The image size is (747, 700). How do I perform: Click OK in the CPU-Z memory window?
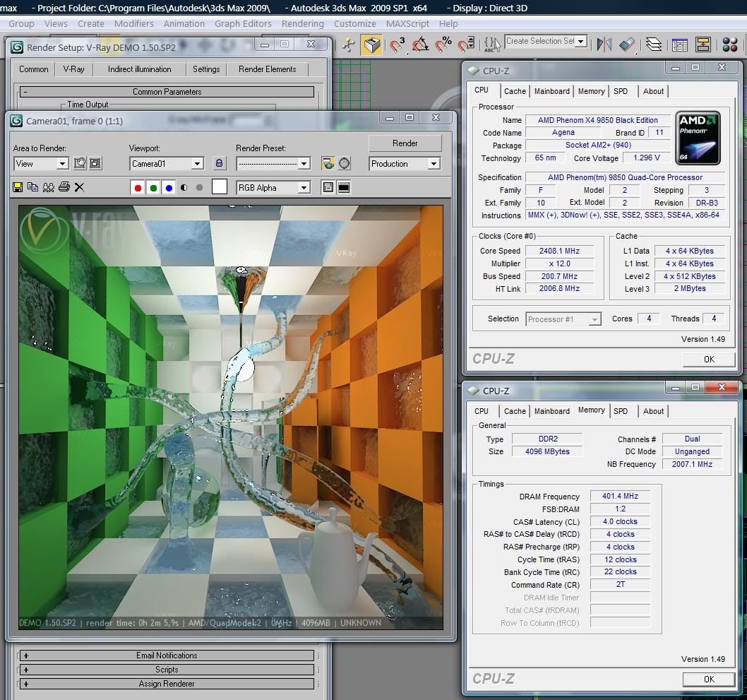pos(709,679)
